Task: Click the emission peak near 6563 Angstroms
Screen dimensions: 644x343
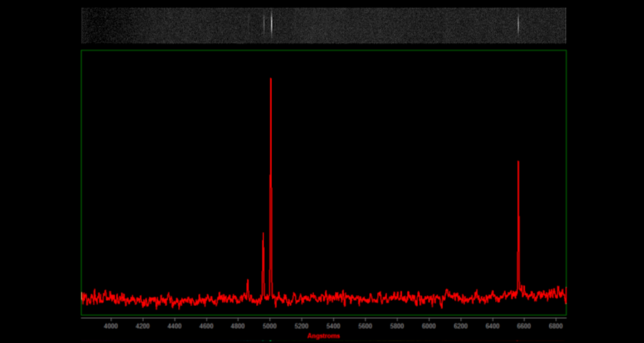Action: point(518,163)
